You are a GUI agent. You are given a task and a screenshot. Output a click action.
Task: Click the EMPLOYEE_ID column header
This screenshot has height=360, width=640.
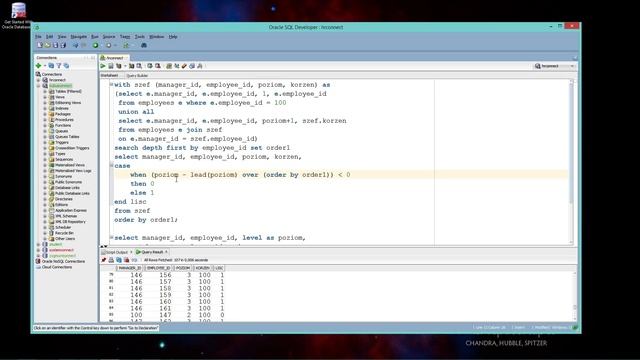(158, 268)
